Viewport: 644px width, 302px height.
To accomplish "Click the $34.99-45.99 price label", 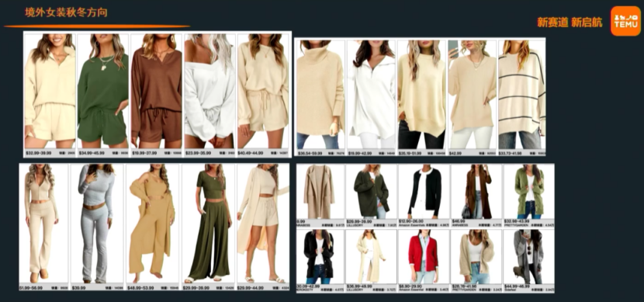I will click(92, 153).
